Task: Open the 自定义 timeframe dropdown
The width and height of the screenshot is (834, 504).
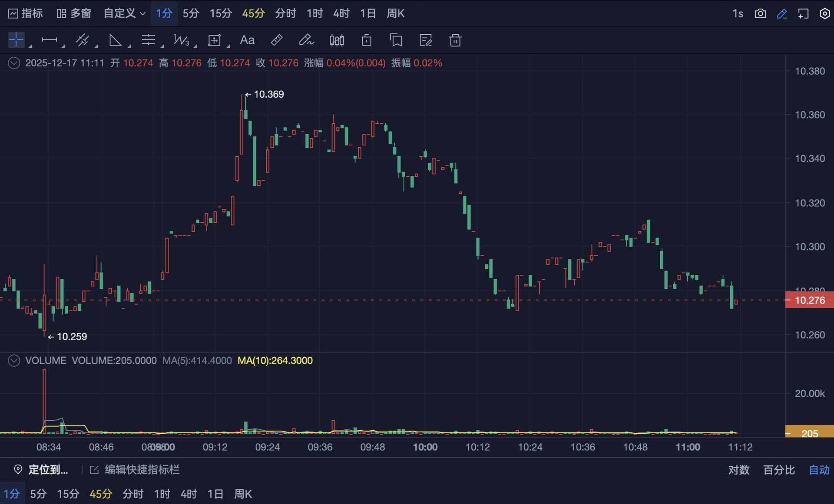Action: [124, 13]
